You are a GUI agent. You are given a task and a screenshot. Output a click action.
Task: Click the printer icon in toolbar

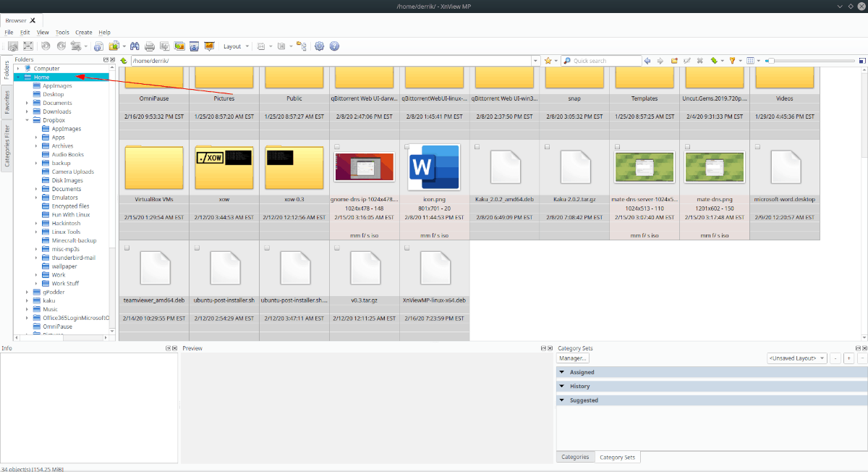point(150,46)
